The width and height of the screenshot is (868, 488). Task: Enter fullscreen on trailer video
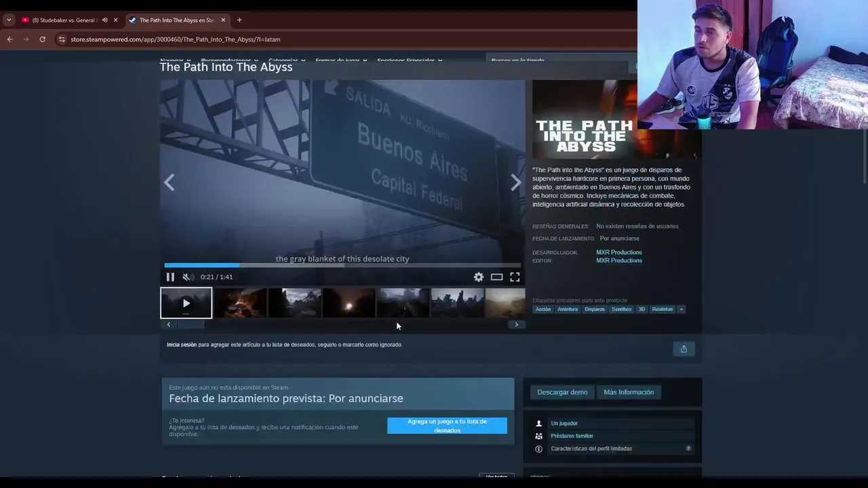(515, 277)
